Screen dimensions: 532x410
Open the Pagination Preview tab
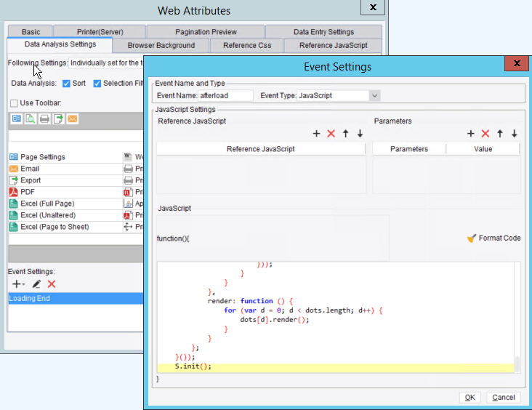click(x=206, y=32)
